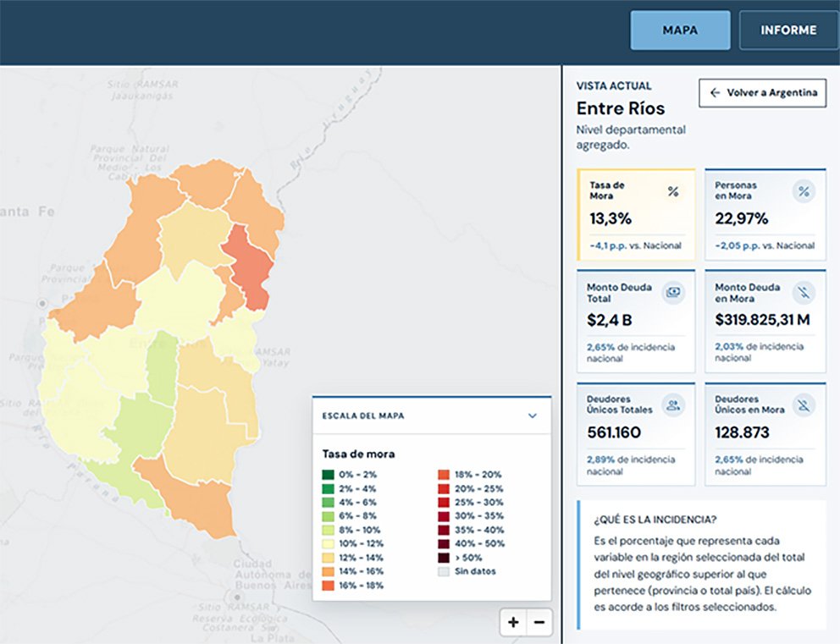Screen dimensions: 840x644
Task: Click 2,65% de incidencia under Monto Deuda Total
Action: pos(631,353)
